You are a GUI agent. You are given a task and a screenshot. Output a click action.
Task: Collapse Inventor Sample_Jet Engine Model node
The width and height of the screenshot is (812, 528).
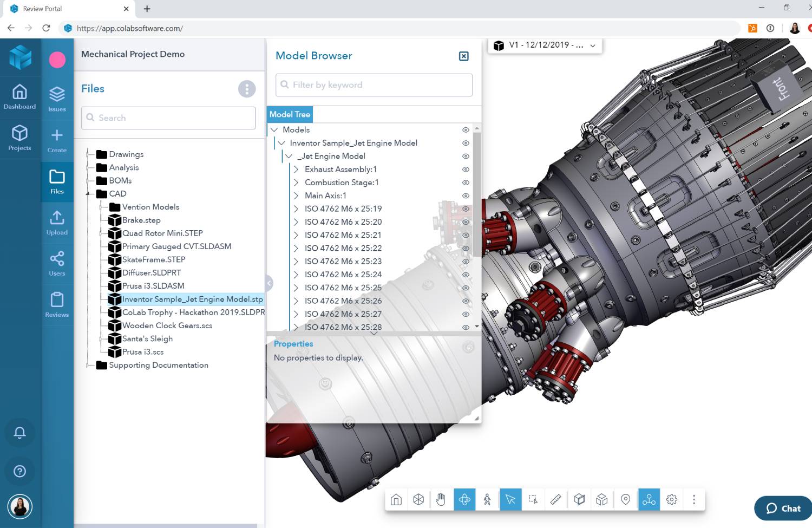(x=281, y=143)
